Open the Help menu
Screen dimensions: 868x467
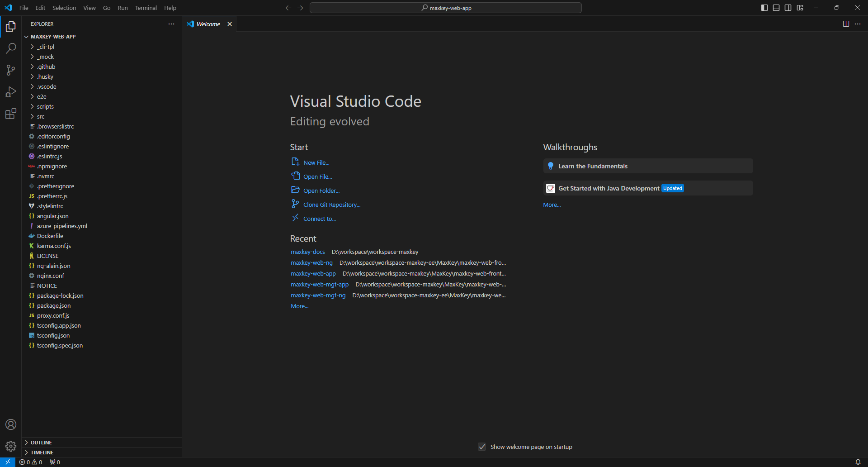170,8
